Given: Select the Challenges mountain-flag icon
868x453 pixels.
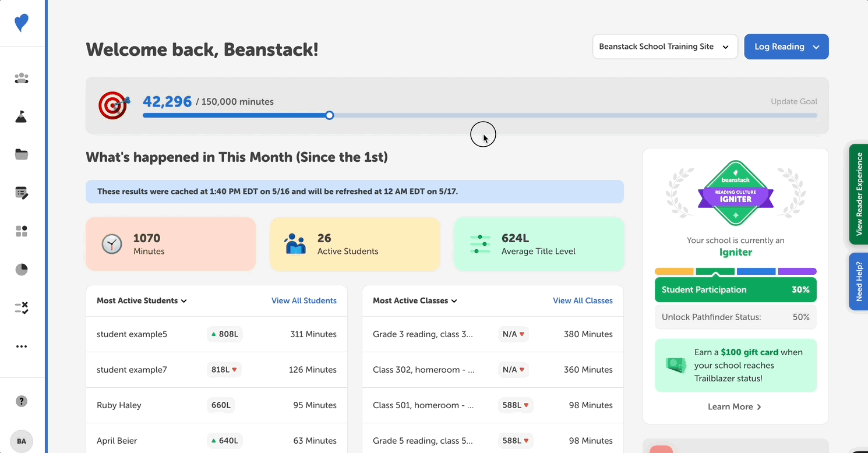Looking at the screenshot, I should click(22, 116).
